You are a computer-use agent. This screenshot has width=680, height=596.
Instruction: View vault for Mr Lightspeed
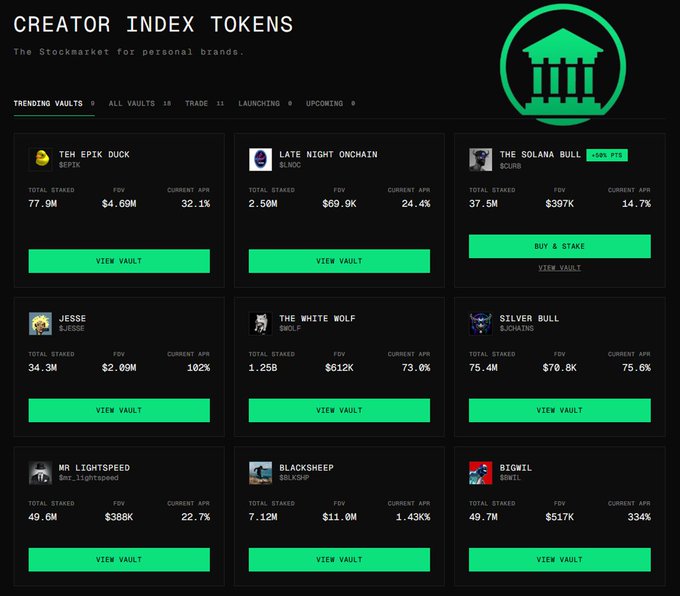[x=119, y=560]
